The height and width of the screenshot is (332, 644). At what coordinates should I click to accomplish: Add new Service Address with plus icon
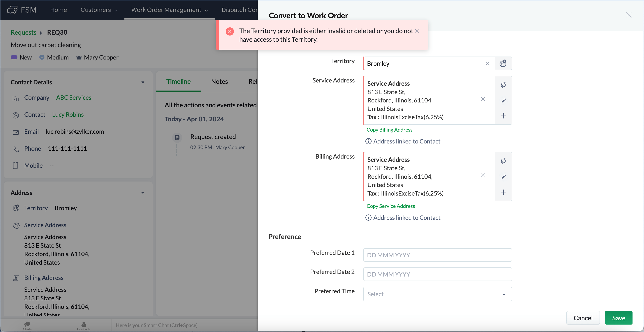(x=503, y=116)
